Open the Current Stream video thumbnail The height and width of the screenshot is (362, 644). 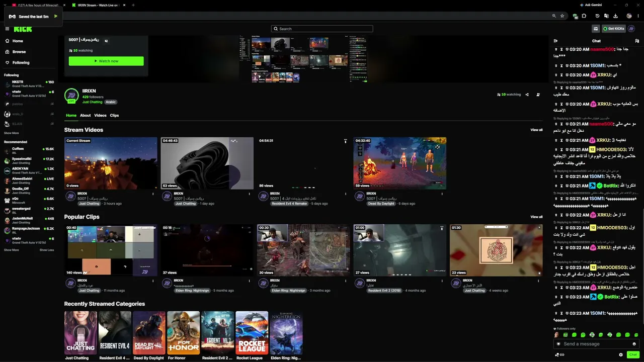tap(111, 163)
